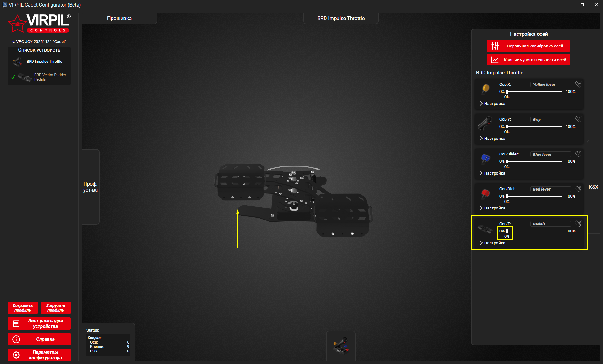Open the K&X side tab
The width and height of the screenshot is (603, 364).
coord(593,187)
